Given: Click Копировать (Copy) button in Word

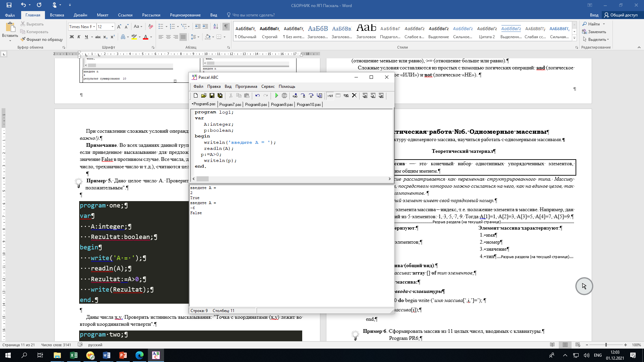Looking at the screenshot, I should tap(34, 32).
